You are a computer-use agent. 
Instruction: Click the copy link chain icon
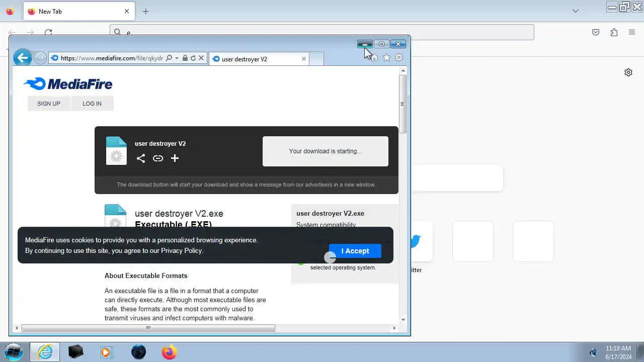[158, 158]
